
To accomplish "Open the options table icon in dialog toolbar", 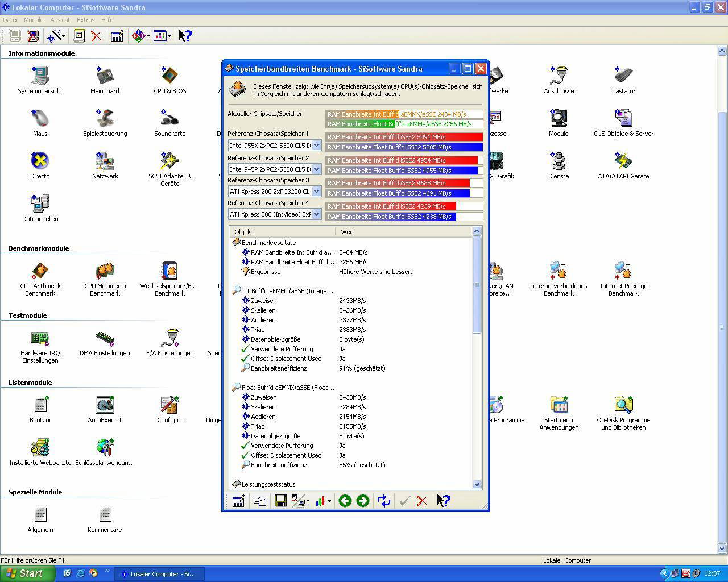I will point(238,501).
